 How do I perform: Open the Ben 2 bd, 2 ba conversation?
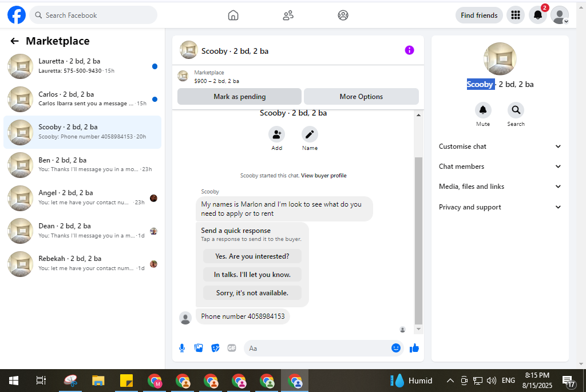[x=82, y=165]
